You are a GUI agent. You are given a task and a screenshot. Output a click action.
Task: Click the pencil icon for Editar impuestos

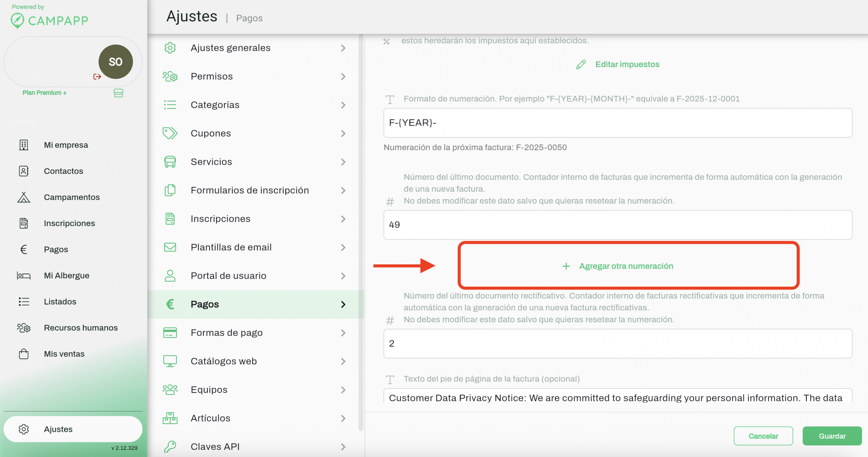[581, 64]
